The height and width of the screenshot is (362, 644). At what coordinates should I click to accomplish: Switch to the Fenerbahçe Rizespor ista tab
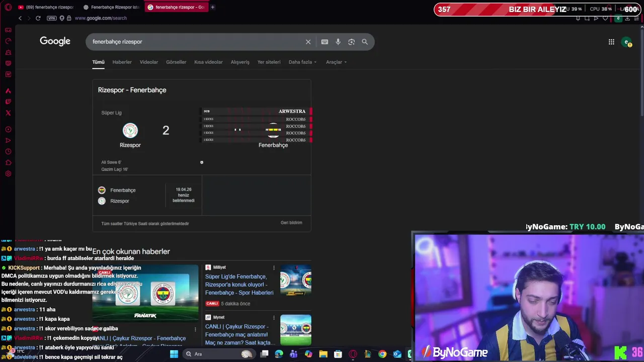click(x=111, y=7)
